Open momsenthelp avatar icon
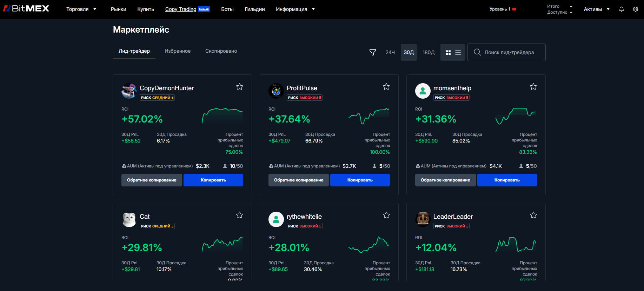This screenshot has height=291, width=644. (423, 91)
